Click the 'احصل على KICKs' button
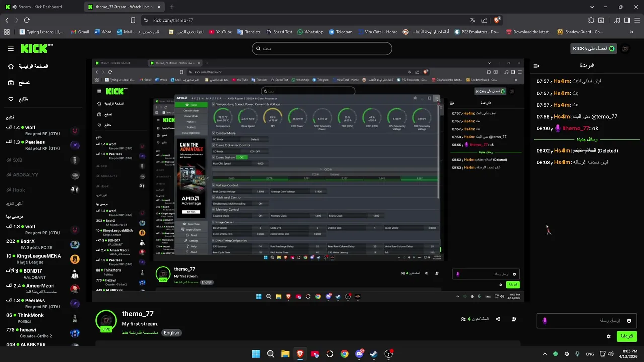 (x=594, y=49)
